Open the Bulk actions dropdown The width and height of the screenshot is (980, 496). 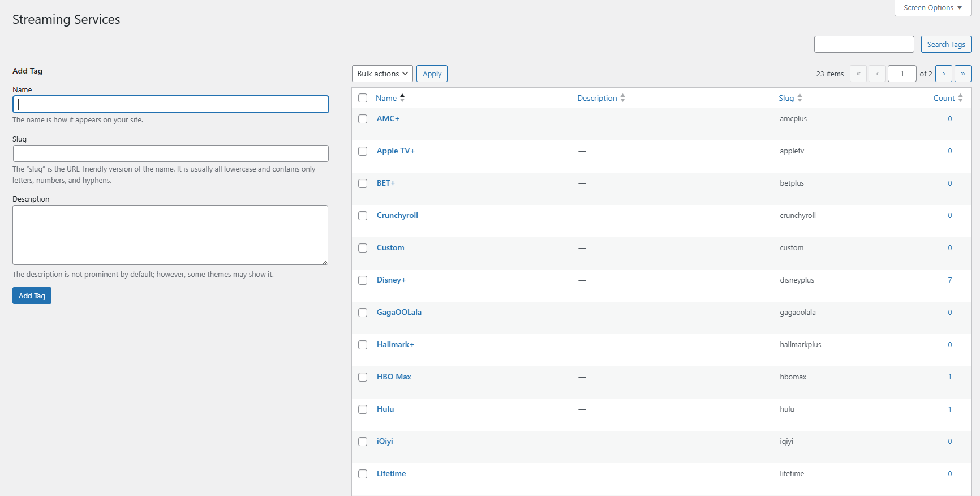point(382,74)
